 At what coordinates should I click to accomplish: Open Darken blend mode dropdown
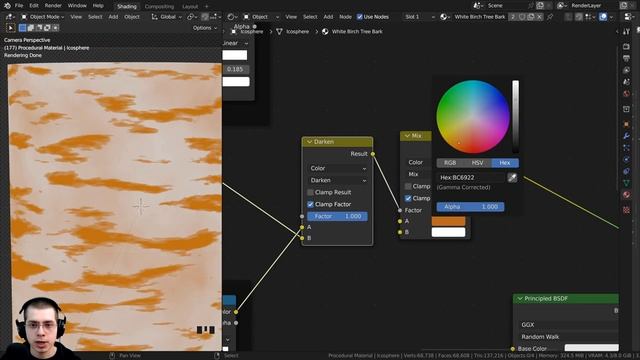point(338,180)
